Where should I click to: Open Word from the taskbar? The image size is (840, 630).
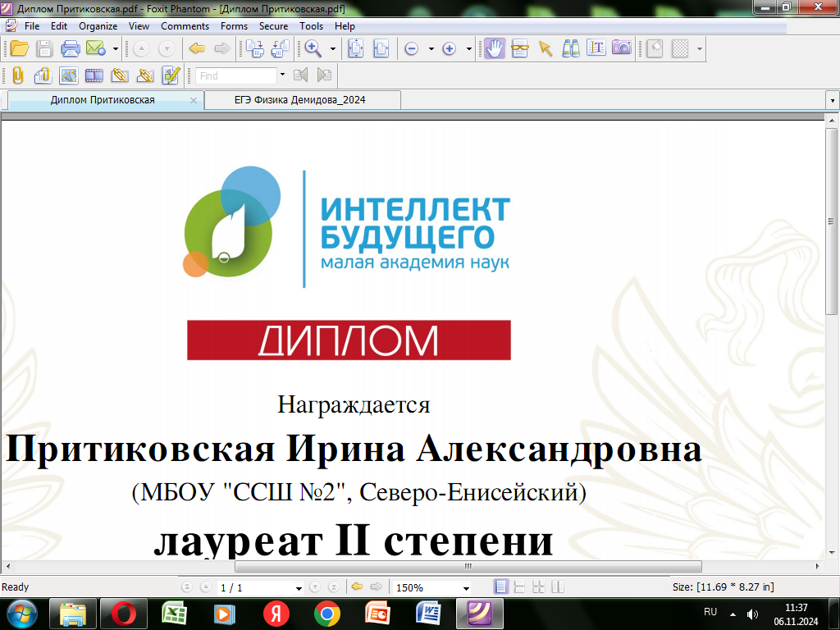pyautogui.click(x=428, y=614)
